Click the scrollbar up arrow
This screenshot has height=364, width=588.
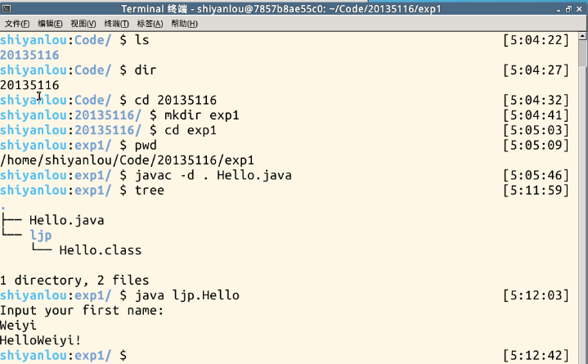pos(583,36)
